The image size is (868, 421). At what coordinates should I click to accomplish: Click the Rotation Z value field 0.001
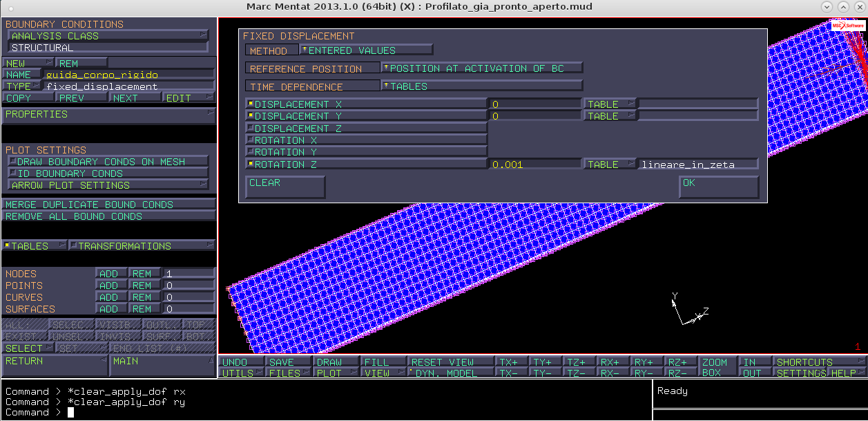(x=534, y=165)
